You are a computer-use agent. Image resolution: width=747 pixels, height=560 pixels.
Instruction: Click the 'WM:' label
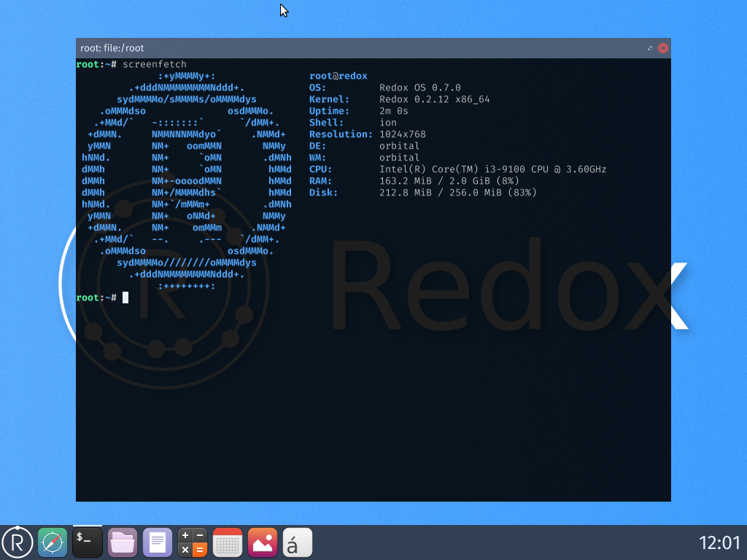coord(318,157)
